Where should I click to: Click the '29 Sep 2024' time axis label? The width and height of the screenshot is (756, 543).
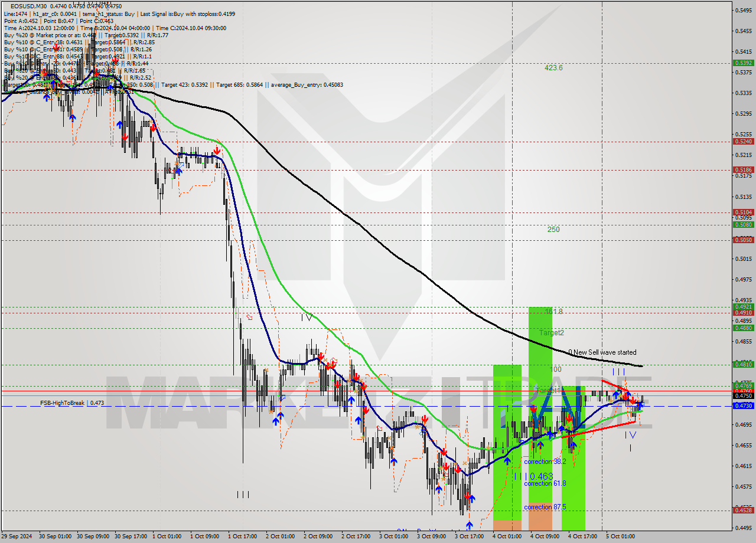[x=17, y=537]
